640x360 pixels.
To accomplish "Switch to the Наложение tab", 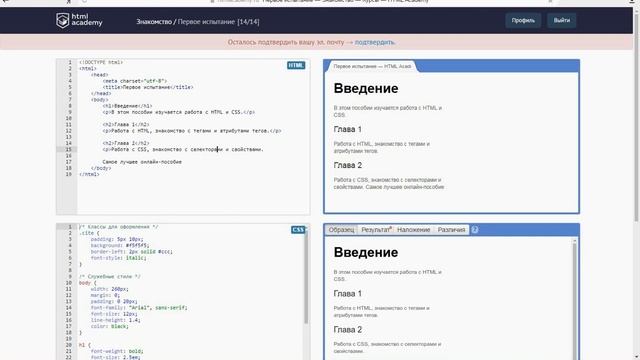I will [413, 230].
